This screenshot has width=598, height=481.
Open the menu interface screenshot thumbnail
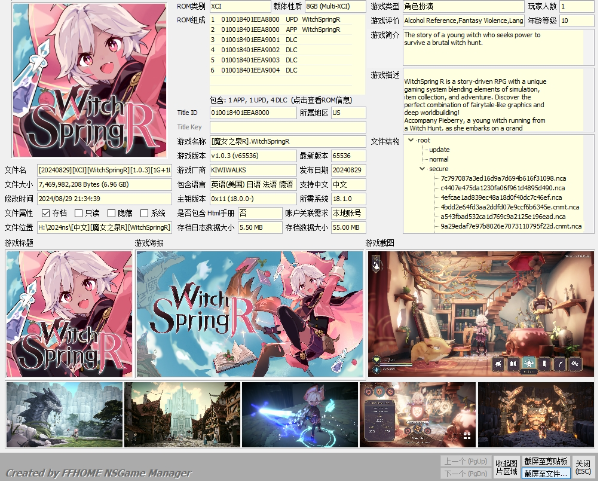point(418,415)
